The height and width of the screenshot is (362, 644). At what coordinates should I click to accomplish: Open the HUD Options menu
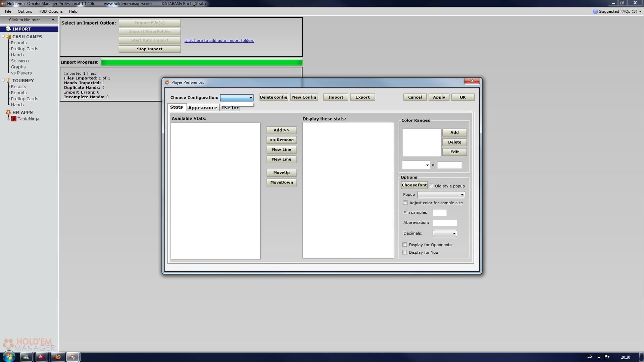(x=50, y=11)
